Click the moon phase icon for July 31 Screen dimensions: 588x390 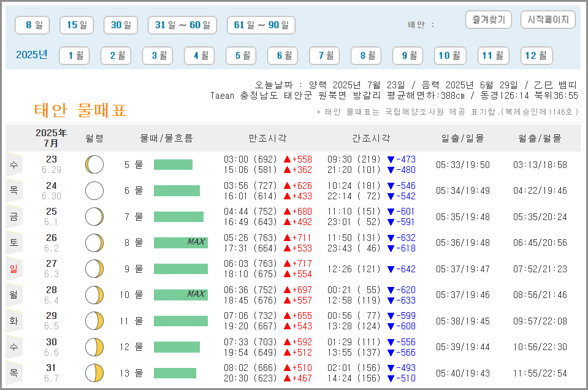[94, 373]
